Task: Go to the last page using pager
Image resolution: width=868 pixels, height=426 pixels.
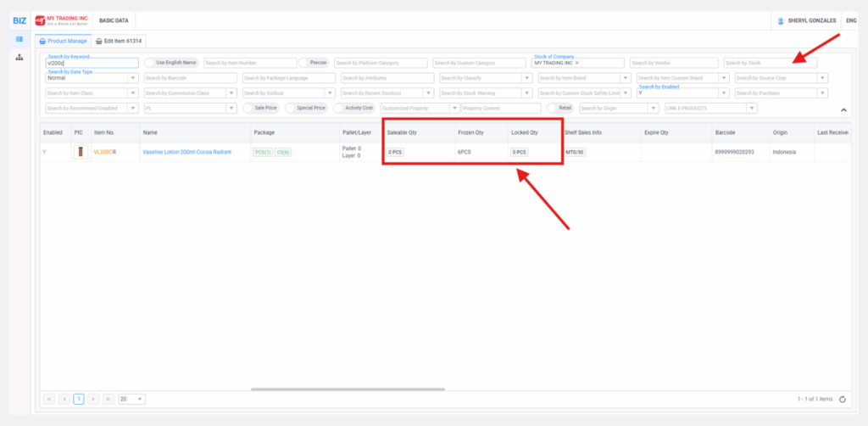Action: click(108, 399)
